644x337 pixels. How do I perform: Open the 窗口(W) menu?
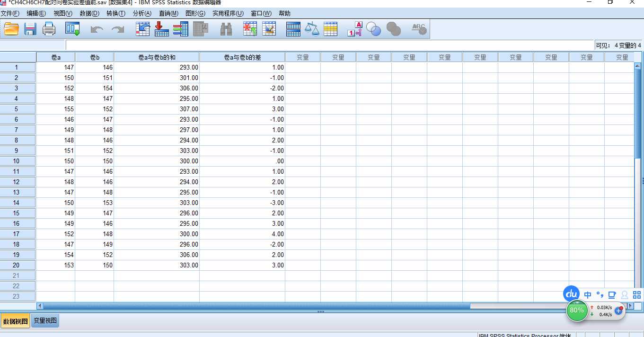pyautogui.click(x=261, y=13)
